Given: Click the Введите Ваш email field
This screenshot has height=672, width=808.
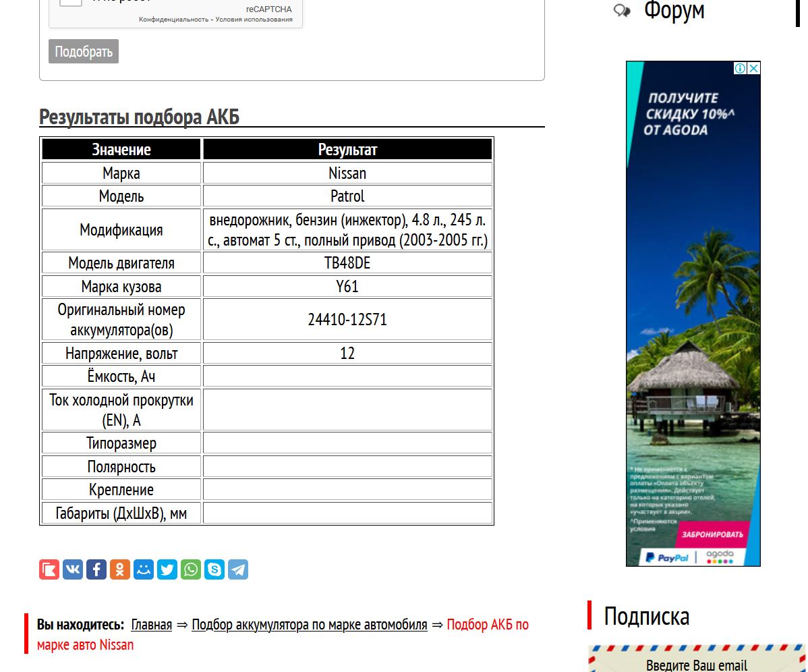Looking at the screenshot, I should [x=697, y=665].
